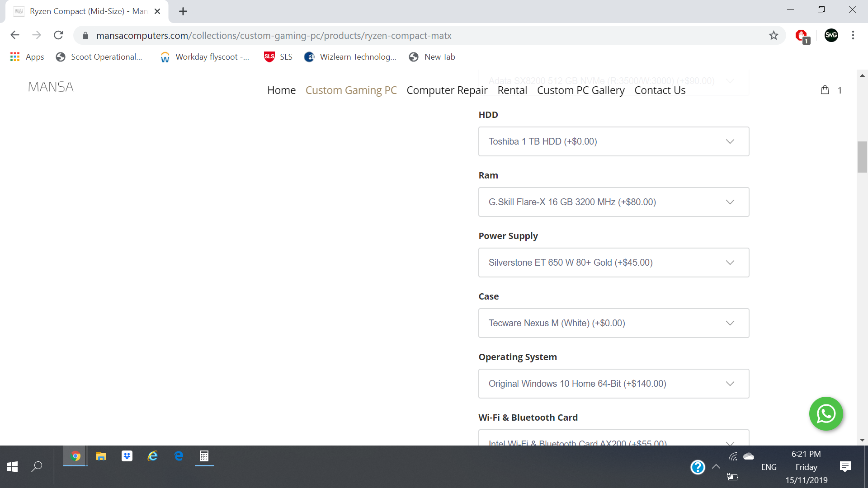Image resolution: width=868 pixels, height=488 pixels.
Task: Open Chrome's three-dot menu
Action: (x=853, y=35)
